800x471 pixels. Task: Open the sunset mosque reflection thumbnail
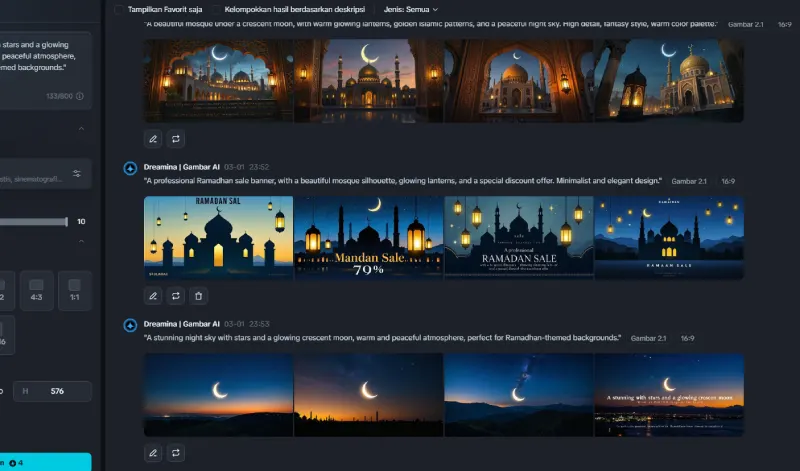(368, 81)
